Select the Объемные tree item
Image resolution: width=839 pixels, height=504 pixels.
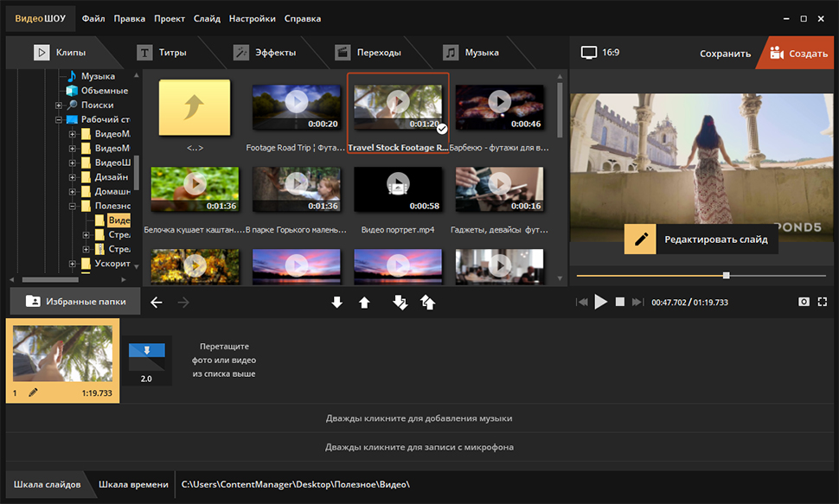pos(105,91)
